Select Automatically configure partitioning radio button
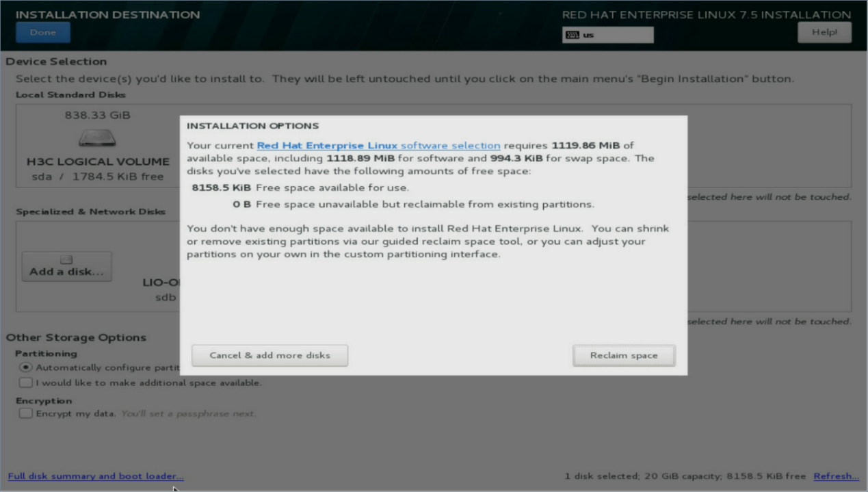 click(26, 367)
